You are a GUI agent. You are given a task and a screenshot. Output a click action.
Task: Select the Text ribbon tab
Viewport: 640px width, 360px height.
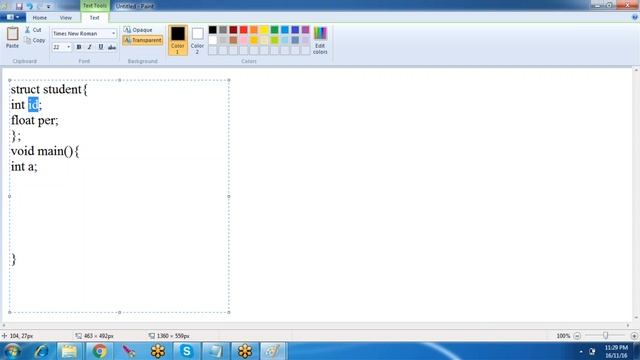point(94,18)
